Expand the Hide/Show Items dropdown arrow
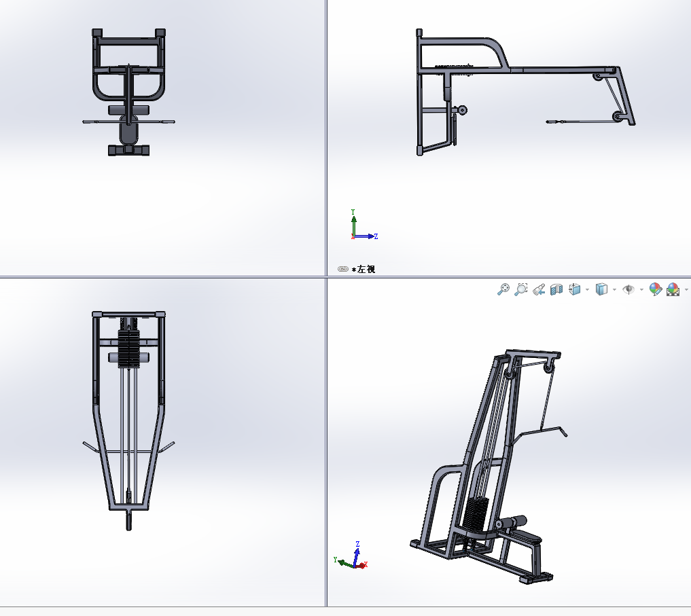This screenshot has width=691, height=616. [x=641, y=290]
